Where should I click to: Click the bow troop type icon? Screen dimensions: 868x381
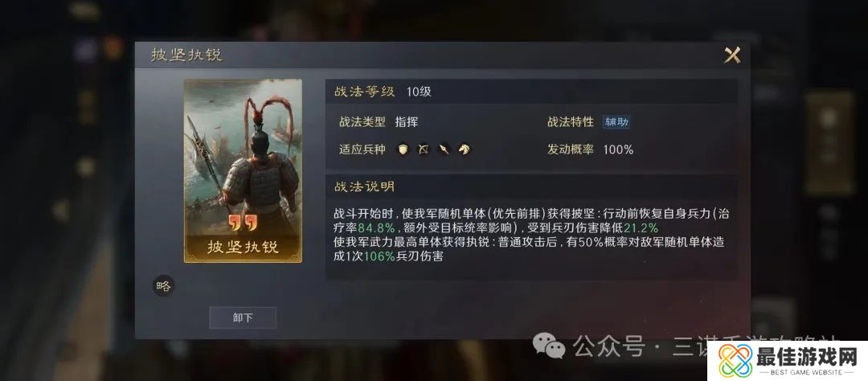click(424, 149)
